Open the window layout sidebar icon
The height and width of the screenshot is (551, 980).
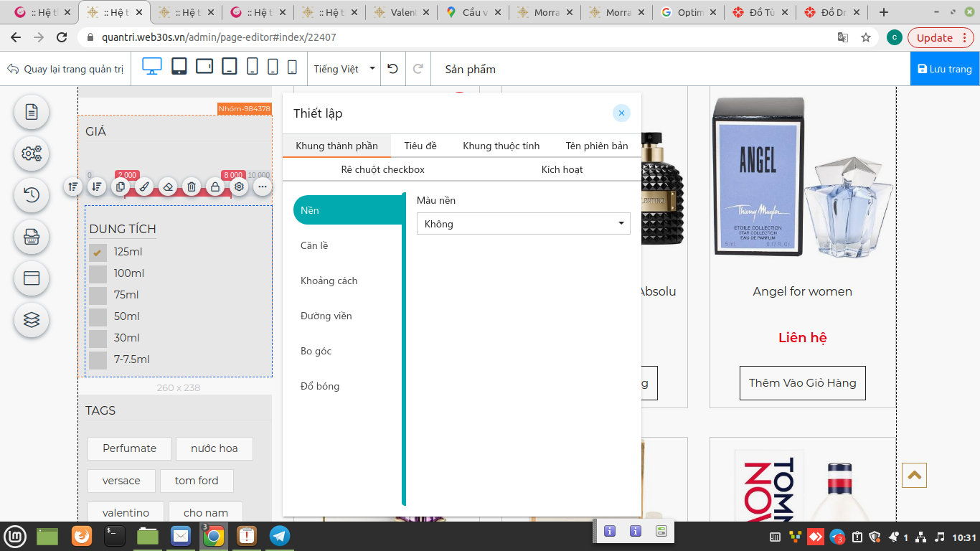click(x=32, y=278)
